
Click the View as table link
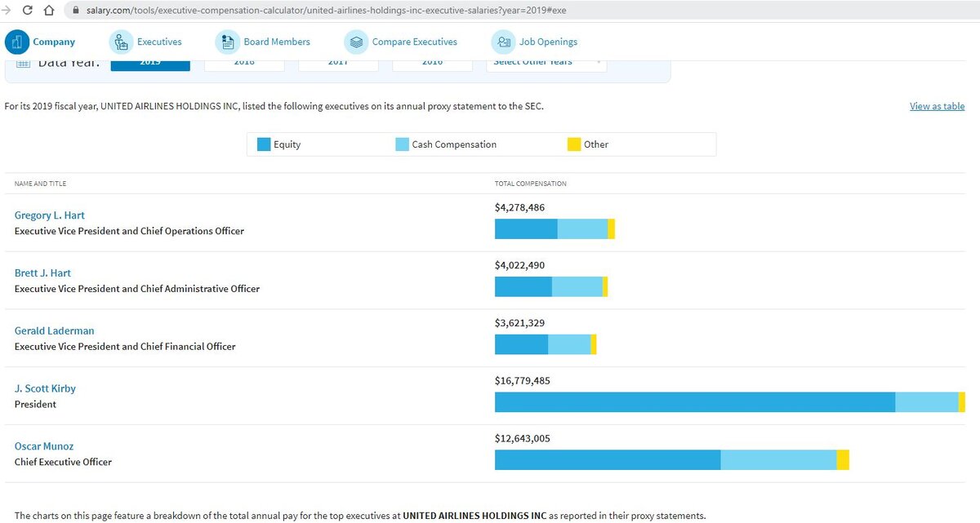pos(937,106)
